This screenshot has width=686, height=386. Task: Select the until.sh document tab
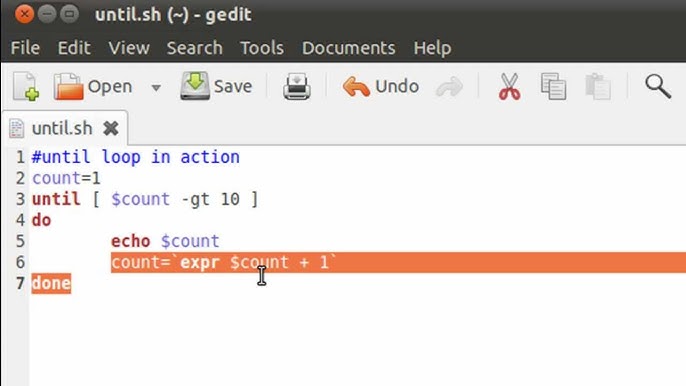tap(62, 128)
